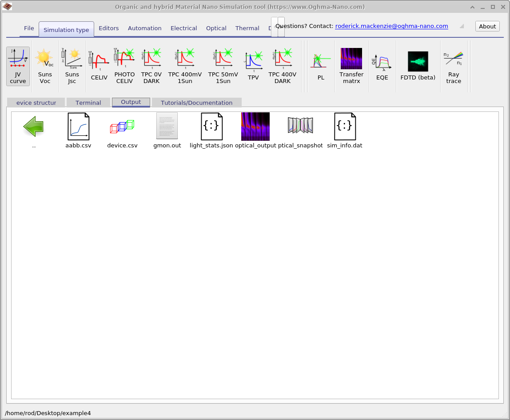Open the Suns Voc simulation
510x420 pixels.
[45, 66]
